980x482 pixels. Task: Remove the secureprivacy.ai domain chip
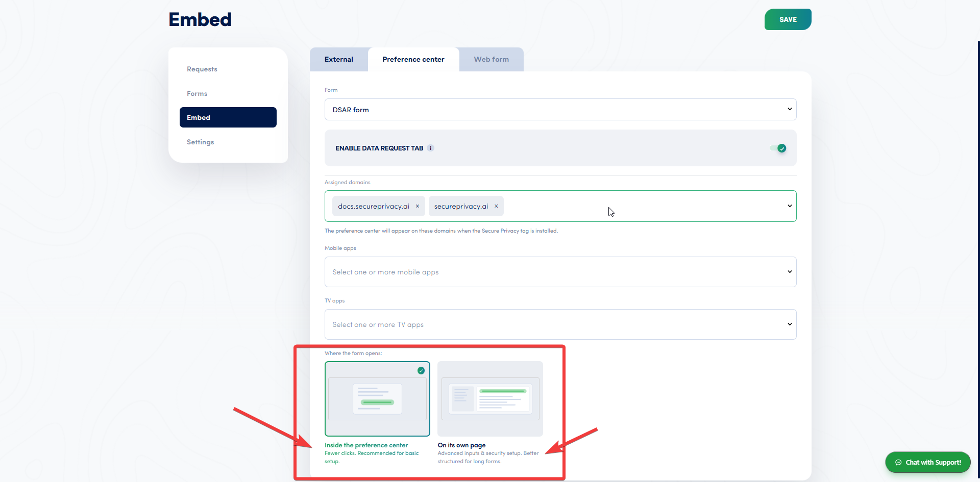pyautogui.click(x=496, y=206)
